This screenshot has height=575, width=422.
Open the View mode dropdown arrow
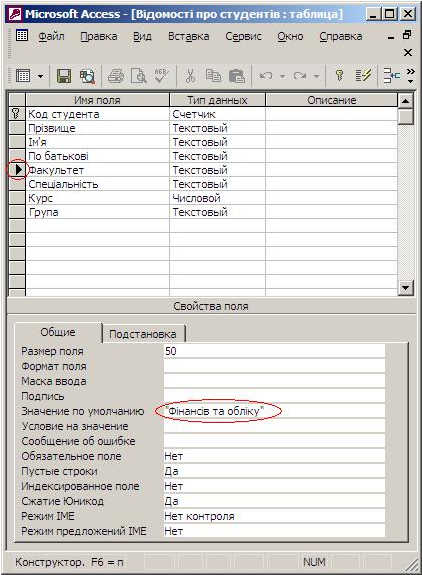[40, 77]
